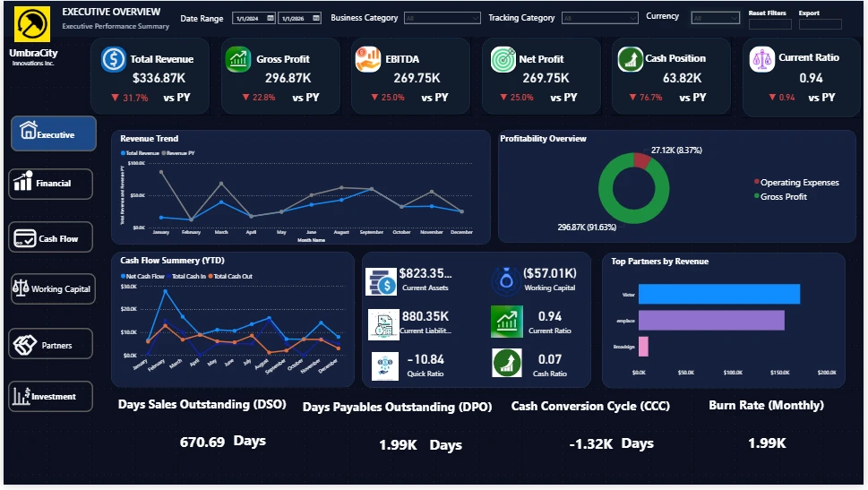Click the Victor bar in Top Partners
Image resolution: width=868 pixels, height=490 pixels.
coord(719,294)
